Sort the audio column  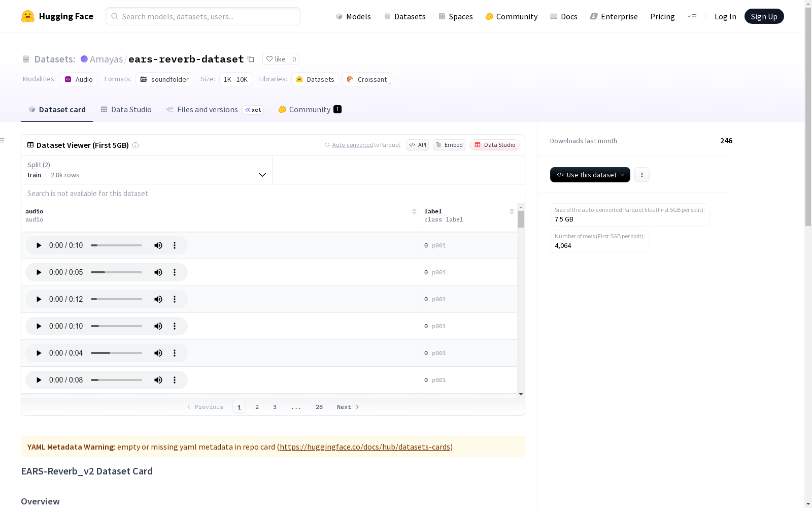pos(414,211)
